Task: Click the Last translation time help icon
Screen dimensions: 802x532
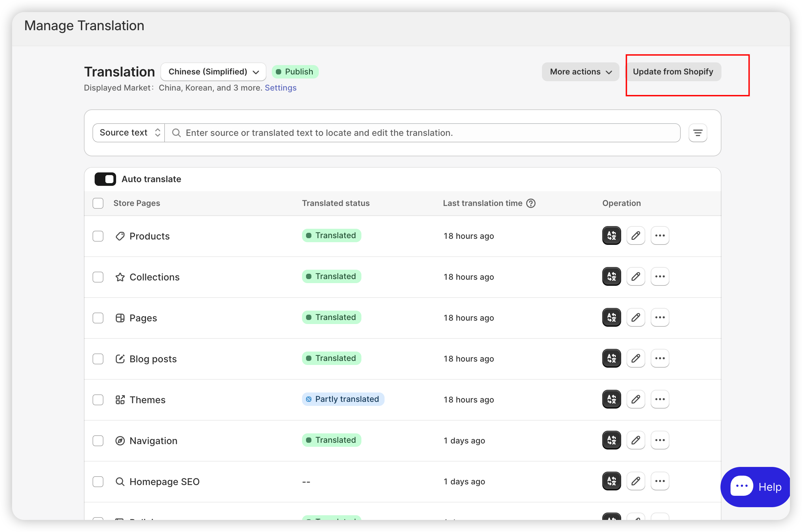Action: pyautogui.click(x=531, y=203)
